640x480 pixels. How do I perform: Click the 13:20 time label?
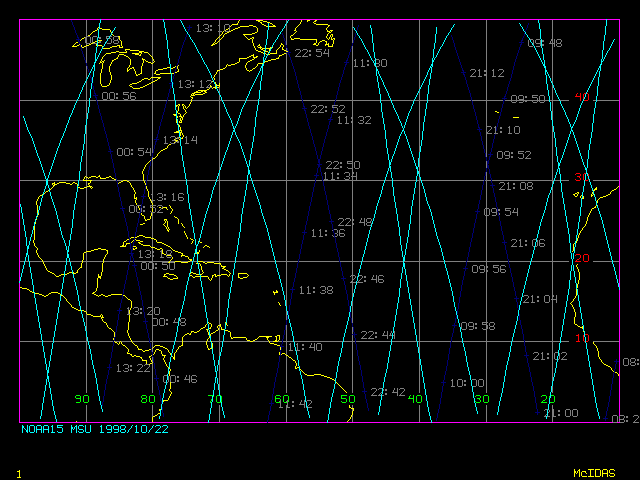tap(143, 311)
